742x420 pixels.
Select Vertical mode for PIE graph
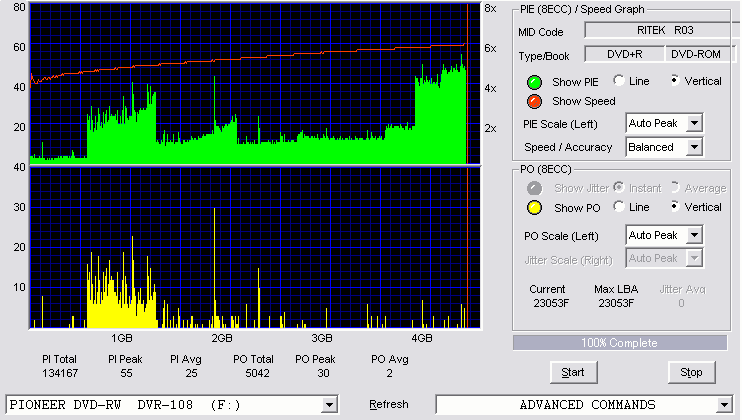click(675, 80)
